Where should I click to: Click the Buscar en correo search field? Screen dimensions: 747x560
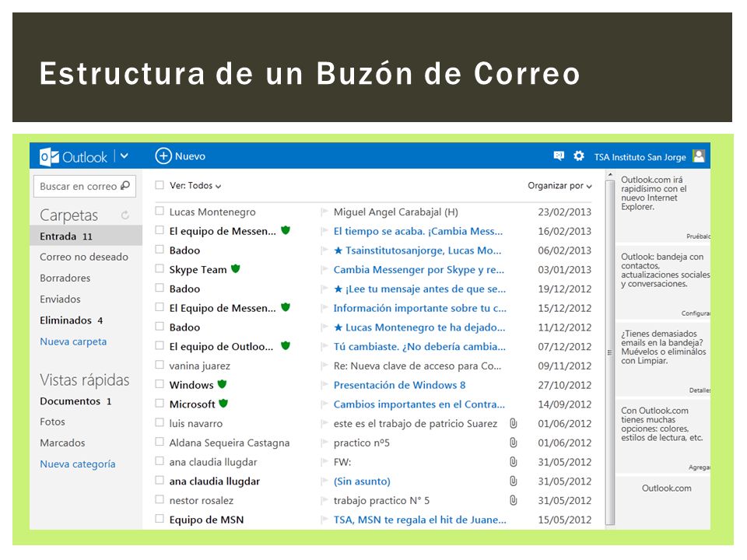pyautogui.click(x=84, y=186)
